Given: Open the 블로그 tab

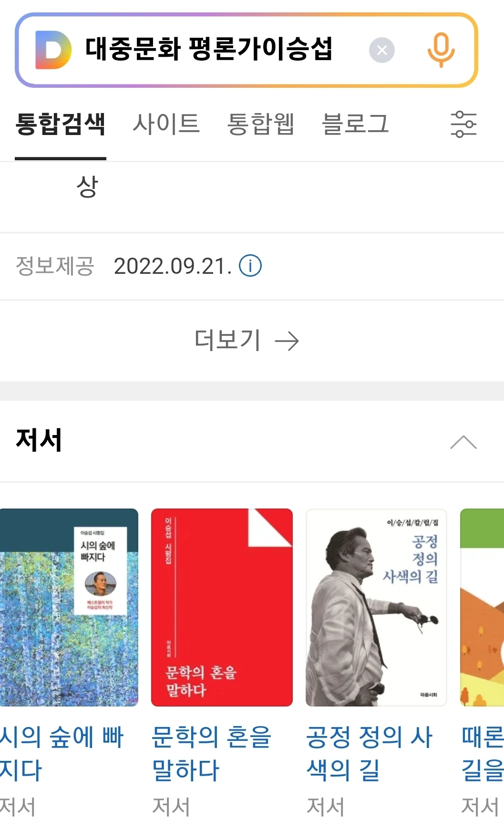Looking at the screenshot, I should [356, 124].
